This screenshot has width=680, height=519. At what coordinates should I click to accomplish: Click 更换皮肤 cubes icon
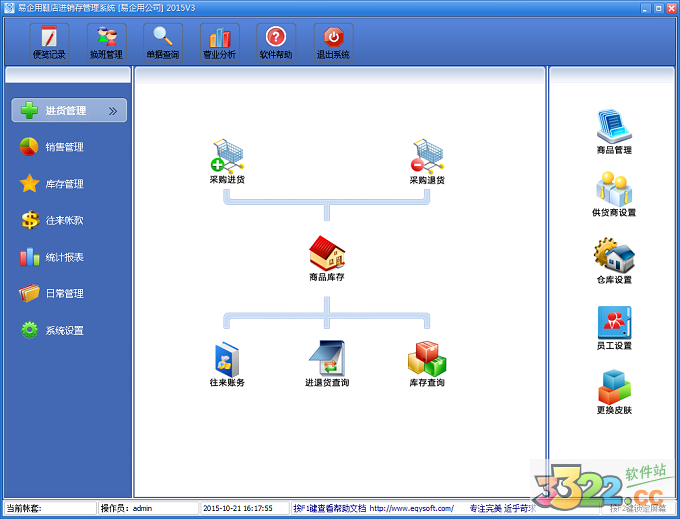pos(614,387)
